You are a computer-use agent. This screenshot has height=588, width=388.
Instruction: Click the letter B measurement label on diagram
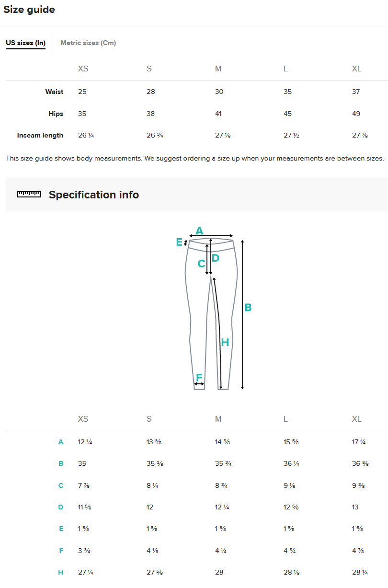(x=248, y=308)
